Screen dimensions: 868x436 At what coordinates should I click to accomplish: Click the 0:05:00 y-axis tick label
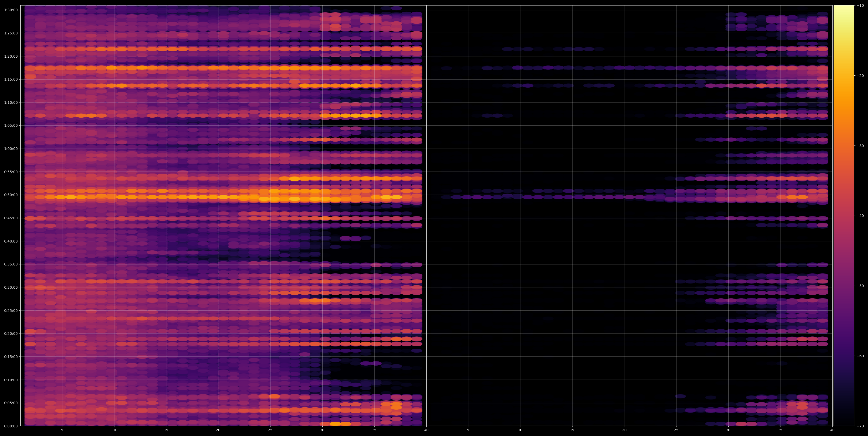pyautogui.click(x=11, y=403)
